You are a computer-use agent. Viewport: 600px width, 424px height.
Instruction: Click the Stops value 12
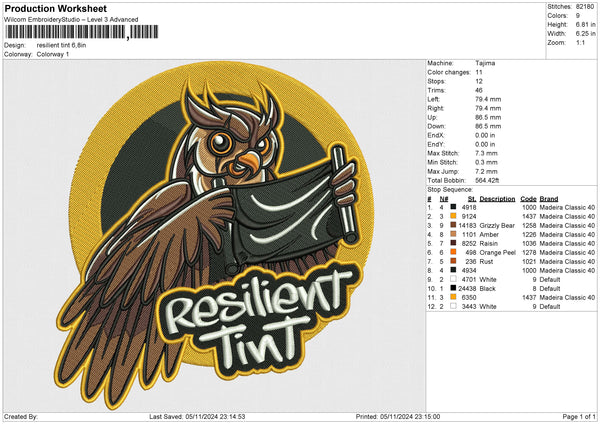pyautogui.click(x=479, y=82)
